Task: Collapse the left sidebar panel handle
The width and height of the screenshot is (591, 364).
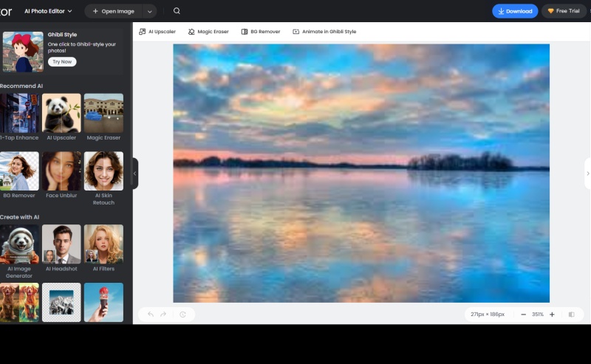Action: 135,174
